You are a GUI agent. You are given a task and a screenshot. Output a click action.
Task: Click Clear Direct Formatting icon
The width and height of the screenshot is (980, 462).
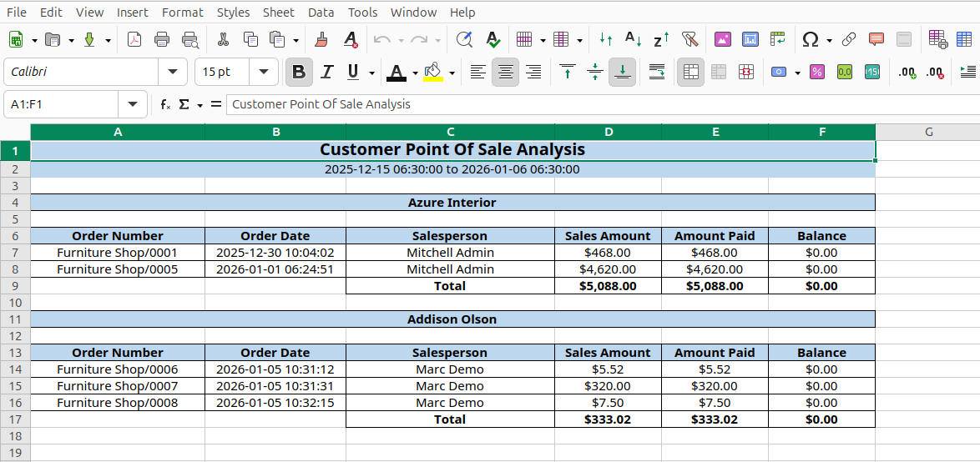[x=351, y=40]
